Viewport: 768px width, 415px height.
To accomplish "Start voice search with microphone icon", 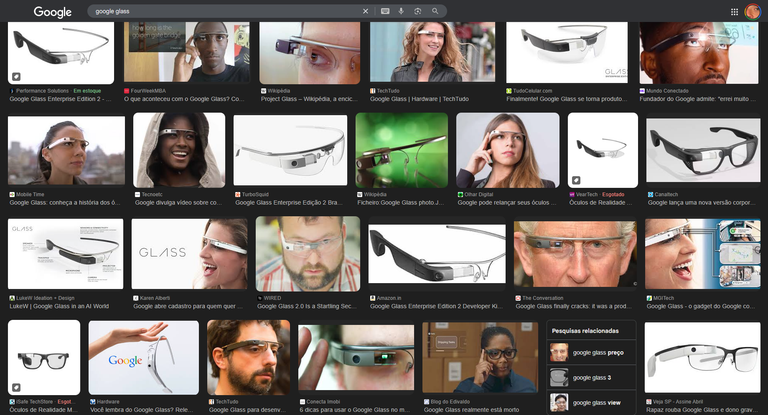I will pyautogui.click(x=401, y=11).
